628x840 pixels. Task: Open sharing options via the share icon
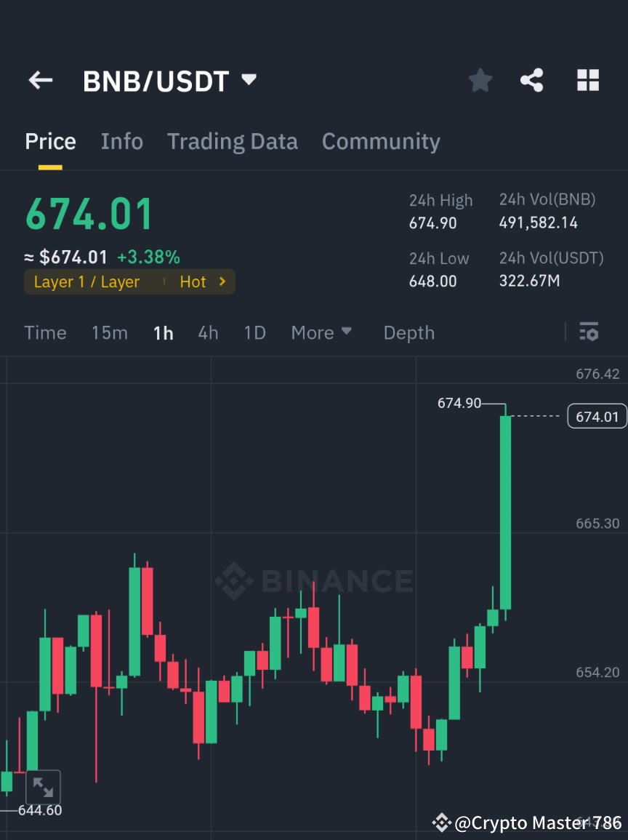click(532, 80)
